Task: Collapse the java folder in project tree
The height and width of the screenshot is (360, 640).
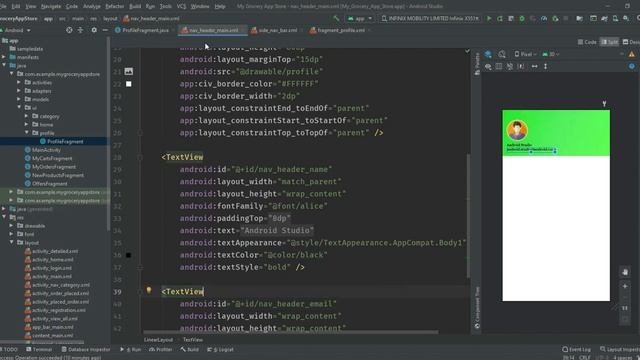Action: click(4, 65)
